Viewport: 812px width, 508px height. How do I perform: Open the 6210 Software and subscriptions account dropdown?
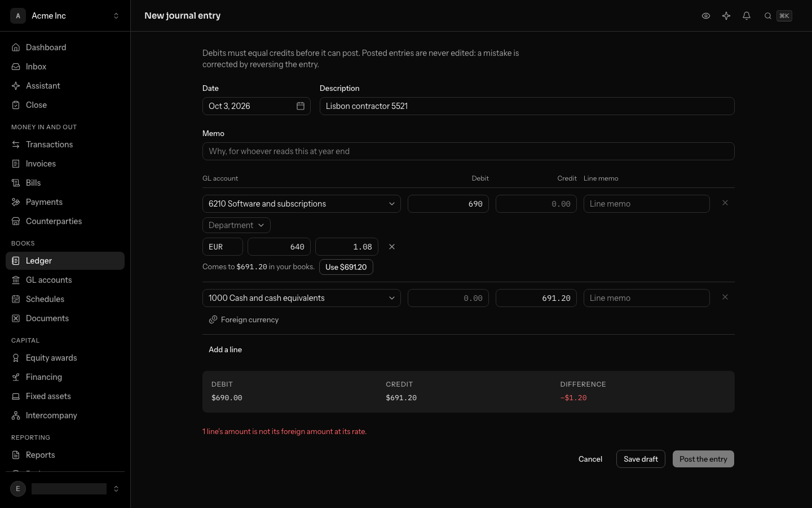302,204
